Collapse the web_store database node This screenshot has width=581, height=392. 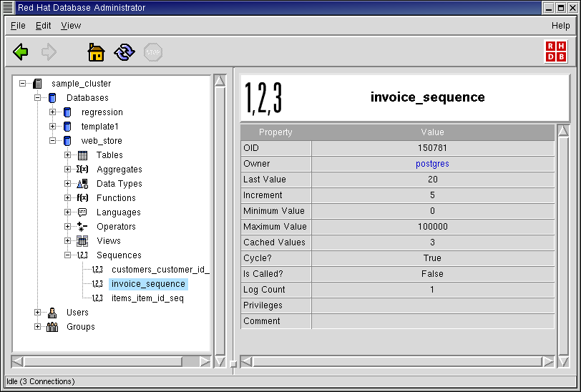point(53,141)
